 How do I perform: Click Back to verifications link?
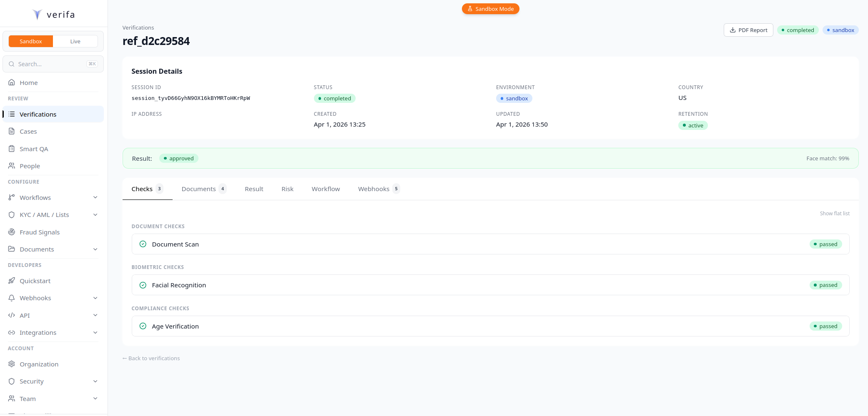(x=151, y=358)
